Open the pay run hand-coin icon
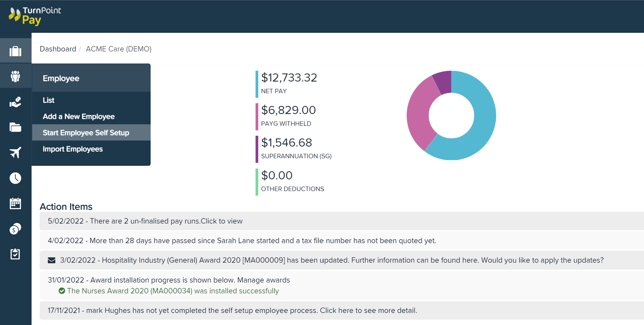The width and height of the screenshot is (644, 325). tap(15, 102)
